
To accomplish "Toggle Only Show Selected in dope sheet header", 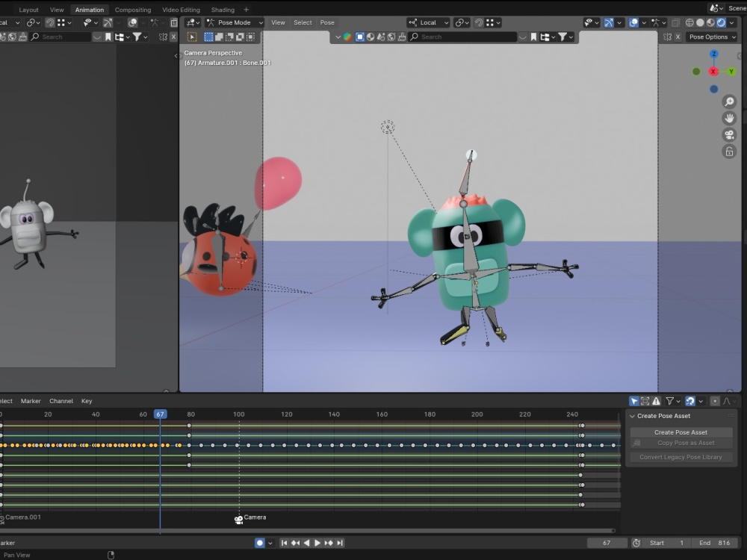I will click(633, 401).
